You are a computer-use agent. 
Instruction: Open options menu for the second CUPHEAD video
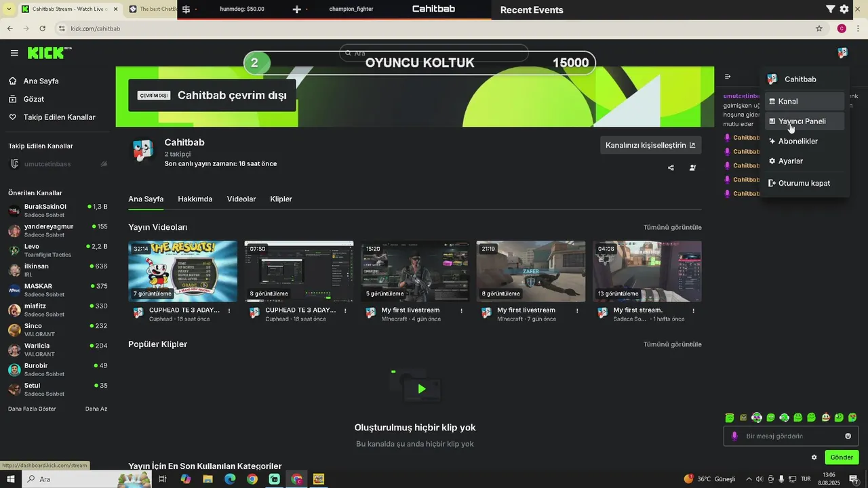[346, 311]
